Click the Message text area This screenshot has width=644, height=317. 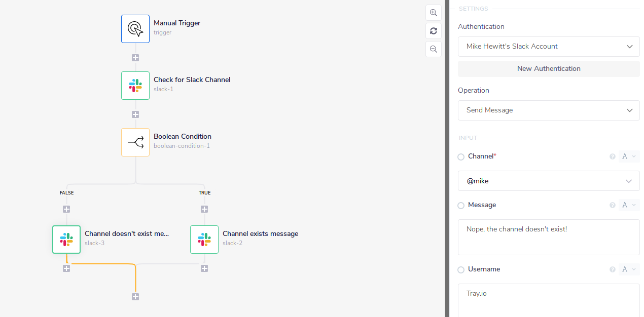coord(549,237)
